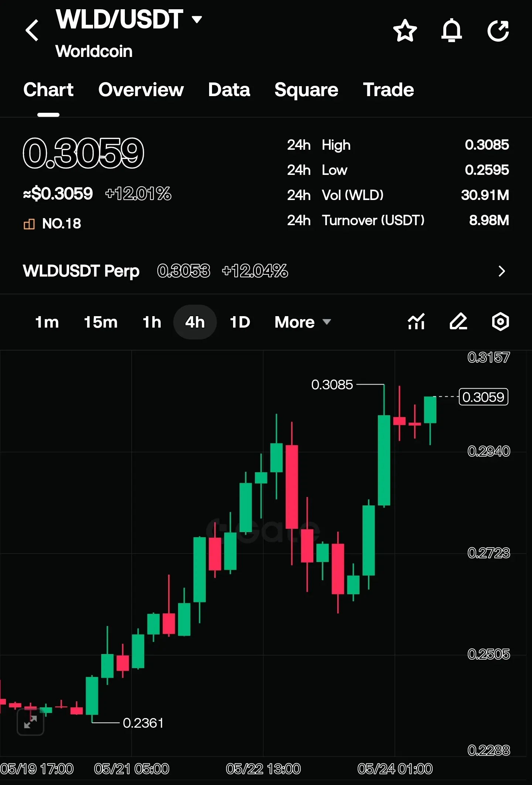
Task: Tap the 05/22 13:00 time axis label
Action: [263, 769]
